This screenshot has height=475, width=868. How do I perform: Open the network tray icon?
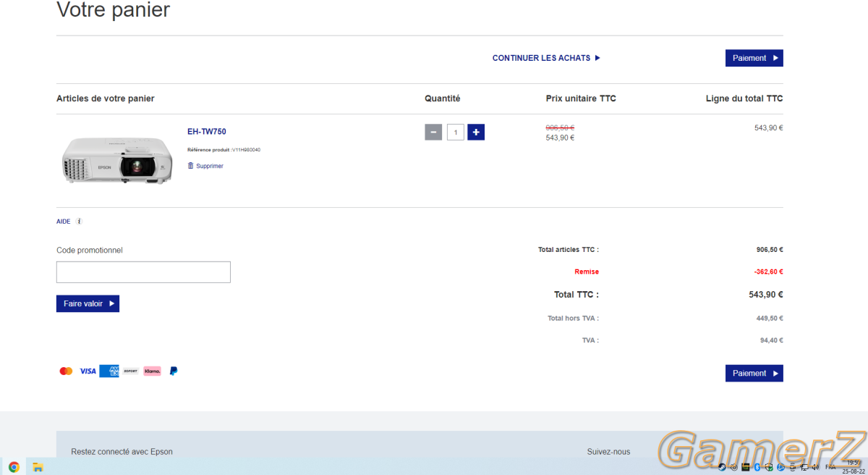point(804,467)
